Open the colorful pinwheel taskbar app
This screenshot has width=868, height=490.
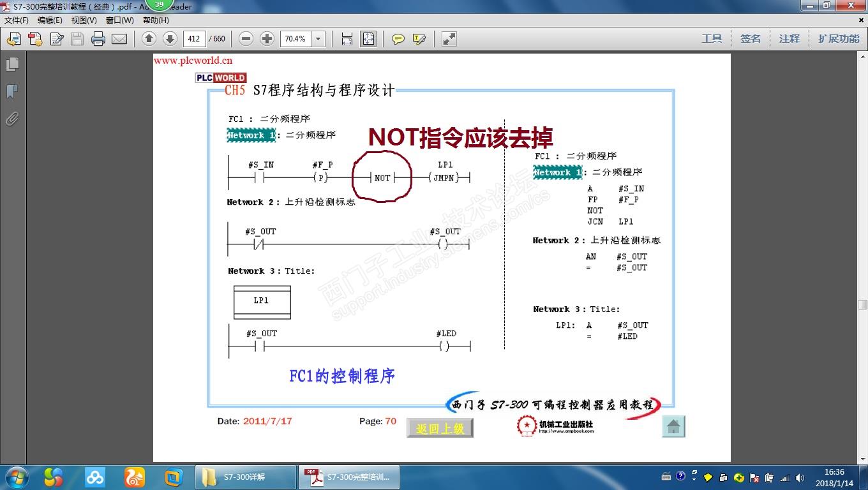54,477
